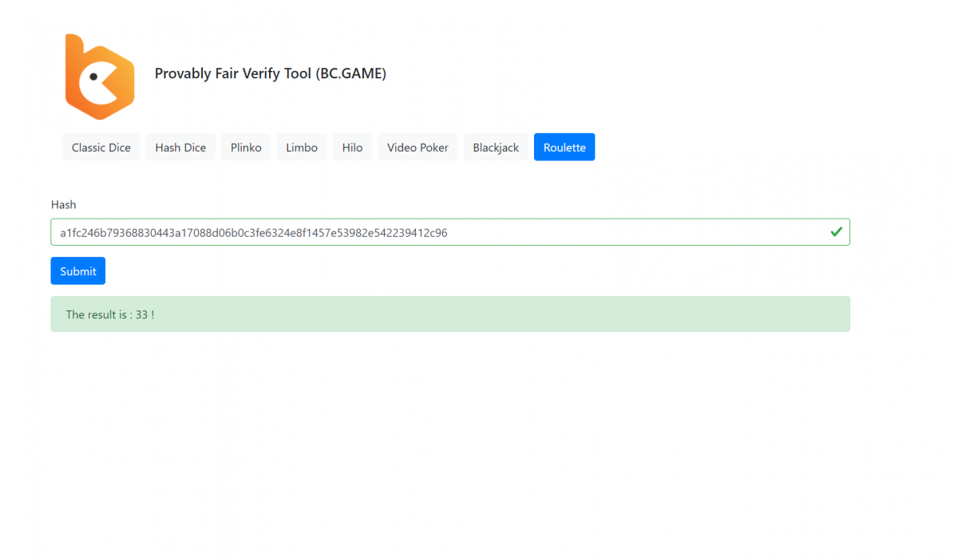Go to the Limbo tab
The width and height of the screenshot is (958, 560).
[302, 148]
